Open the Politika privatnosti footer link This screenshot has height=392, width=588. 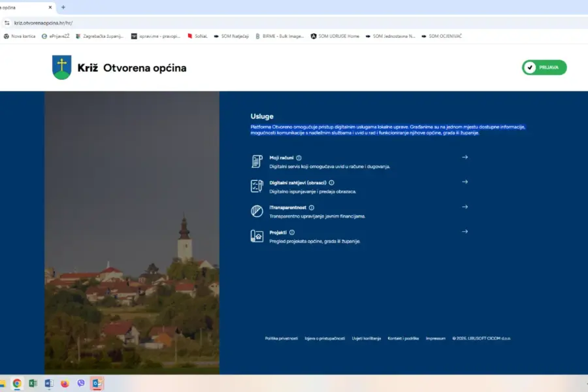281,338
